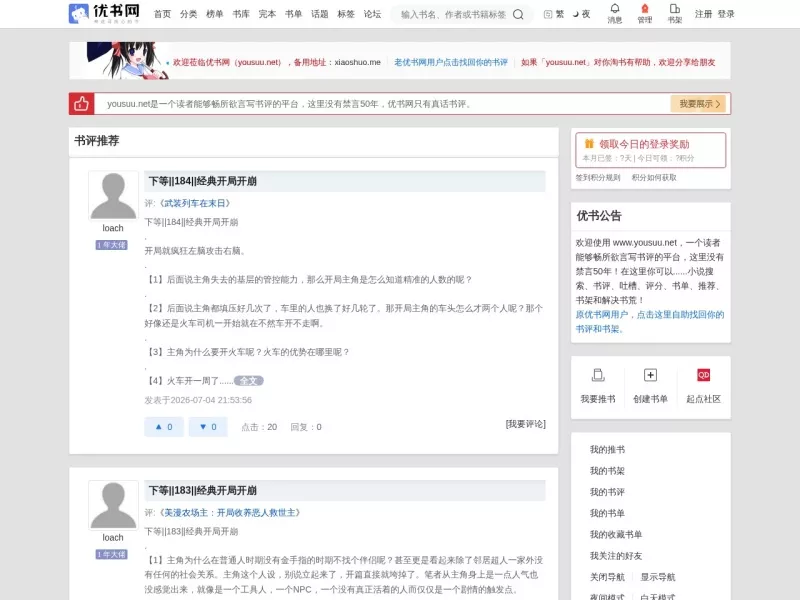The width and height of the screenshot is (800, 600).
Task: Open 签到积分规则 link
Action: pos(598,178)
